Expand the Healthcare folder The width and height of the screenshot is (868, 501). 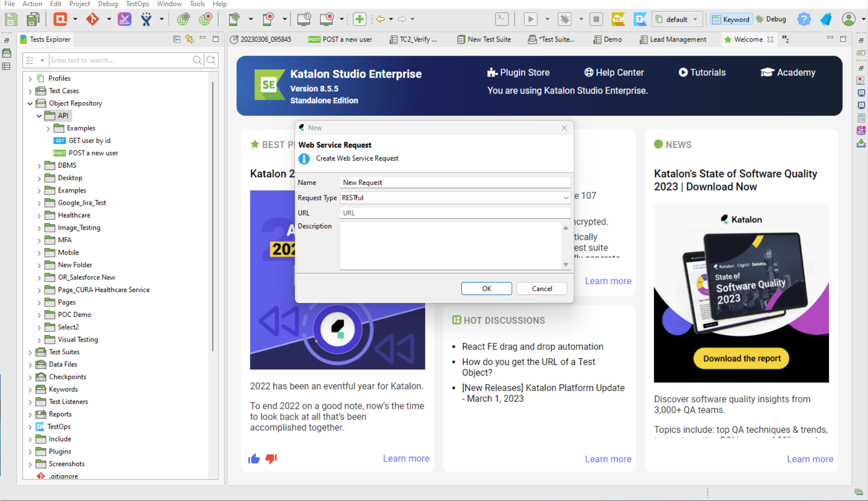coord(39,216)
